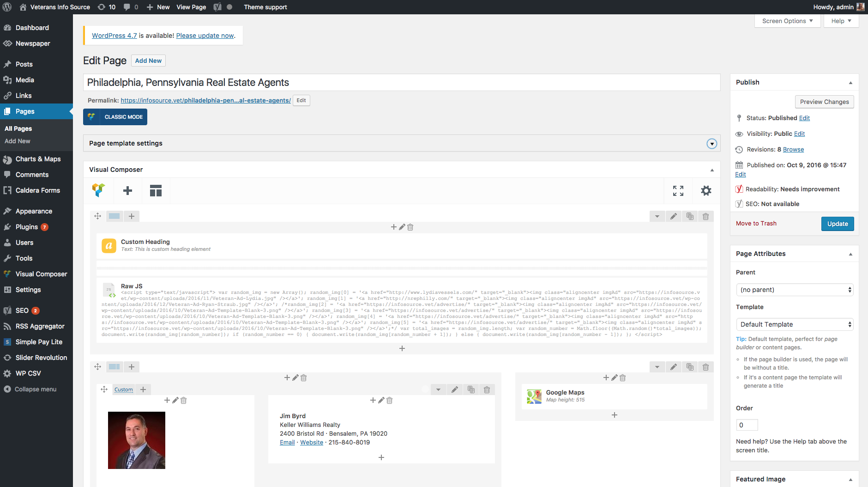Open the Template dropdown
The height and width of the screenshot is (487, 868).
click(x=794, y=324)
